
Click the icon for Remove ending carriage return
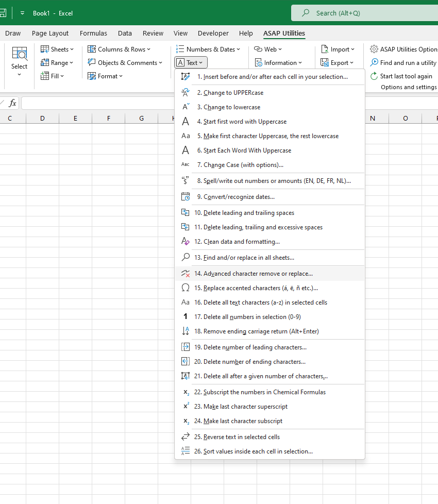186,331
